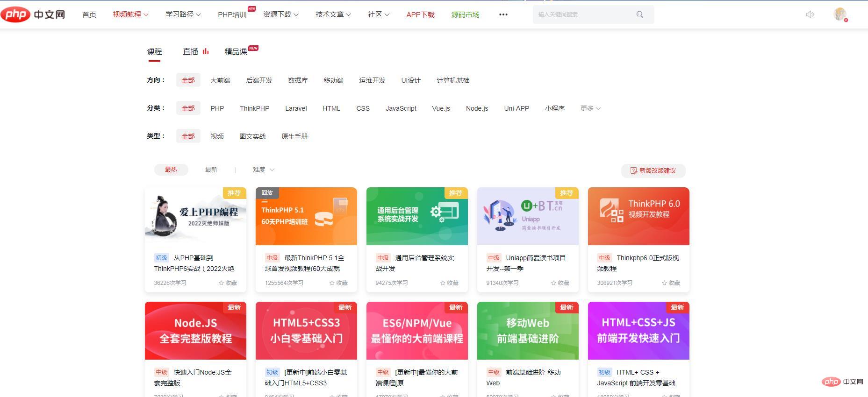Switch to 精品课 tab

point(236,52)
